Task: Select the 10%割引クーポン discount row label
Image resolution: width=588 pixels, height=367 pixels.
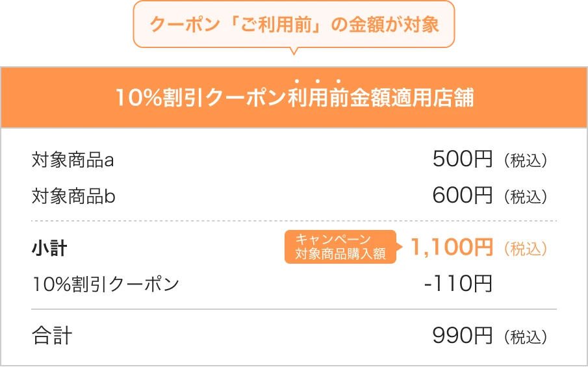Action: coord(105,284)
